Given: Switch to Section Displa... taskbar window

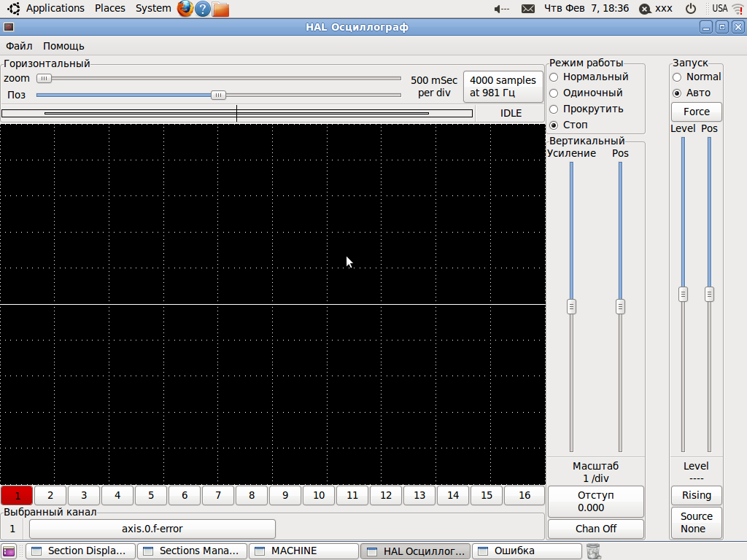Looking at the screenshot, I should coord(80,551).
